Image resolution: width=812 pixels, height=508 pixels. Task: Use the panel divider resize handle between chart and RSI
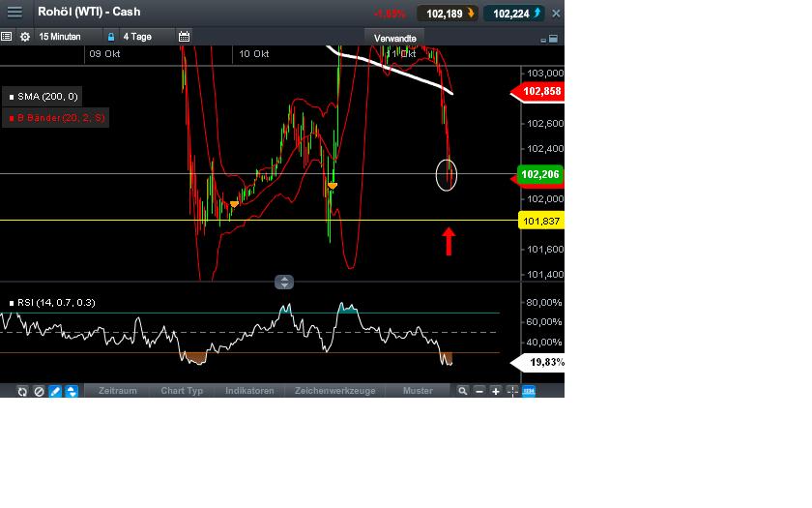coord(284,282)
